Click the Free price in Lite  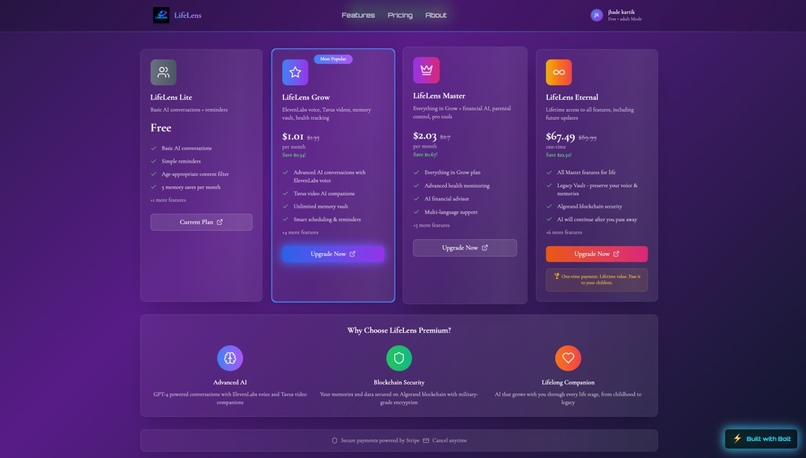[x=161, y=127]
